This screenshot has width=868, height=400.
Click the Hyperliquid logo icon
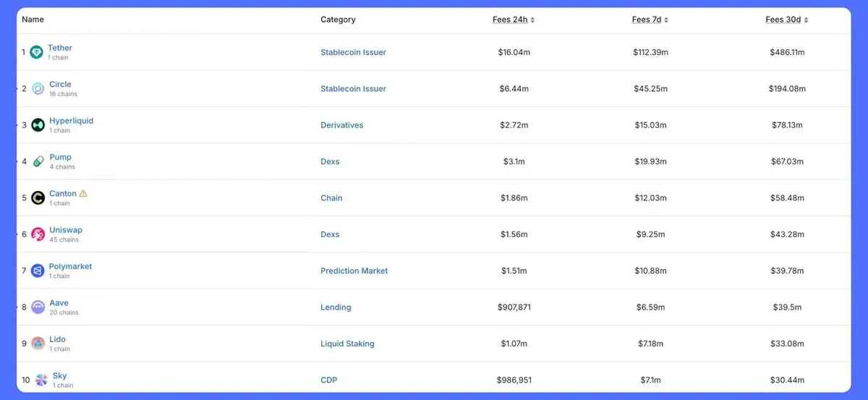click(x=38, y=125)
